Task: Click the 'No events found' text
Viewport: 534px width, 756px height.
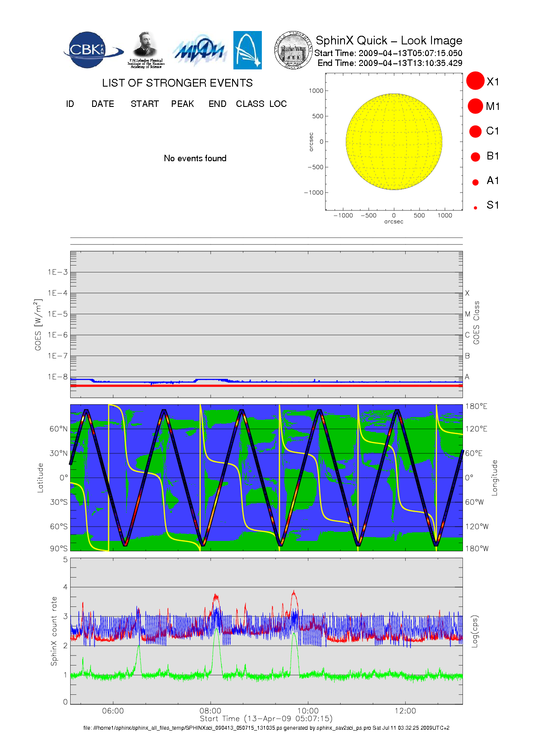Action: [x=195, y=158]
